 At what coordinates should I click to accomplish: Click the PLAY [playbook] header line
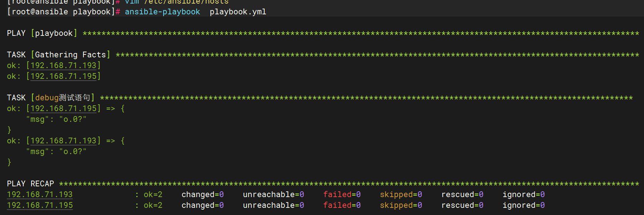tap(42, 33)
